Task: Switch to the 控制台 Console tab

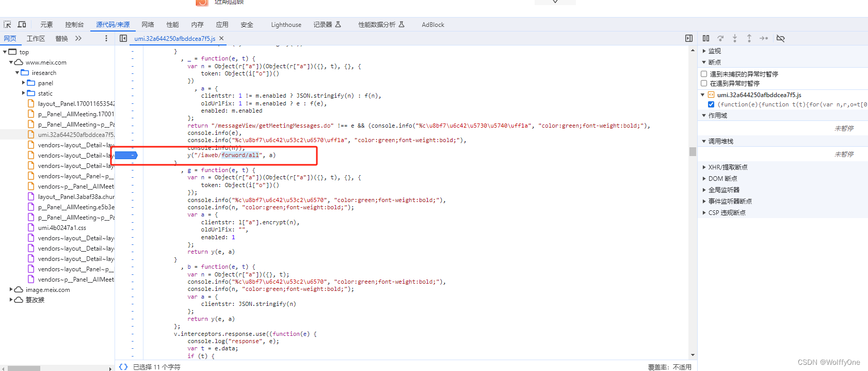Action: click(74, 25)
